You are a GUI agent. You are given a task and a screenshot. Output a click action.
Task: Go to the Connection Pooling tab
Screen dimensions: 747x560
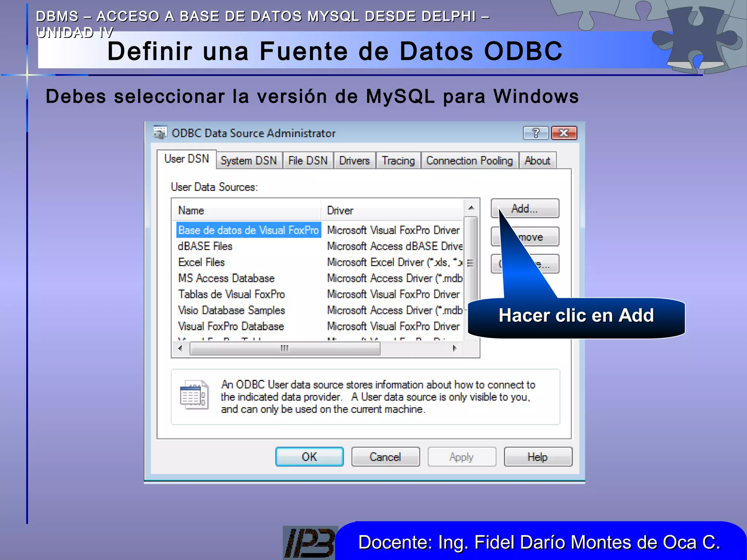(469, 160)
